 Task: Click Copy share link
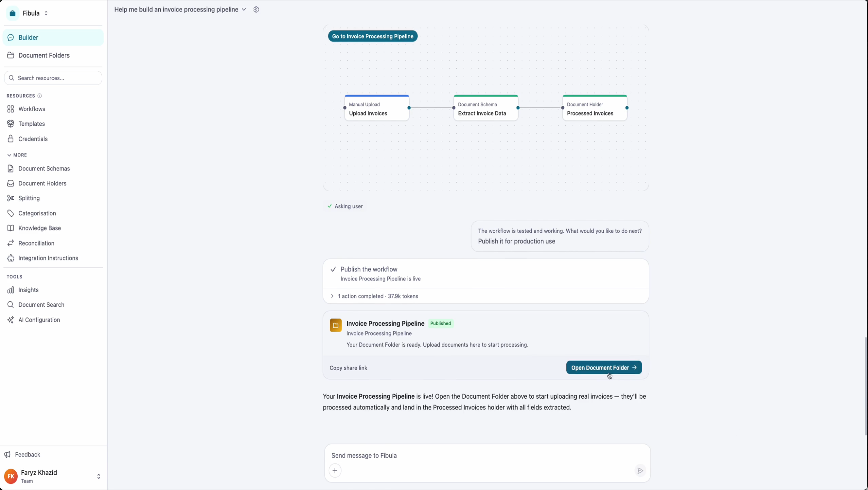point(348,368)
